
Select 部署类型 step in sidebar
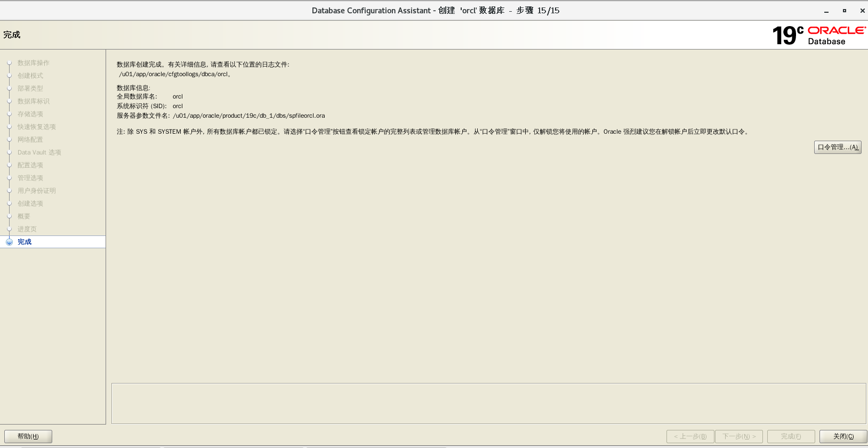point(30,88)
